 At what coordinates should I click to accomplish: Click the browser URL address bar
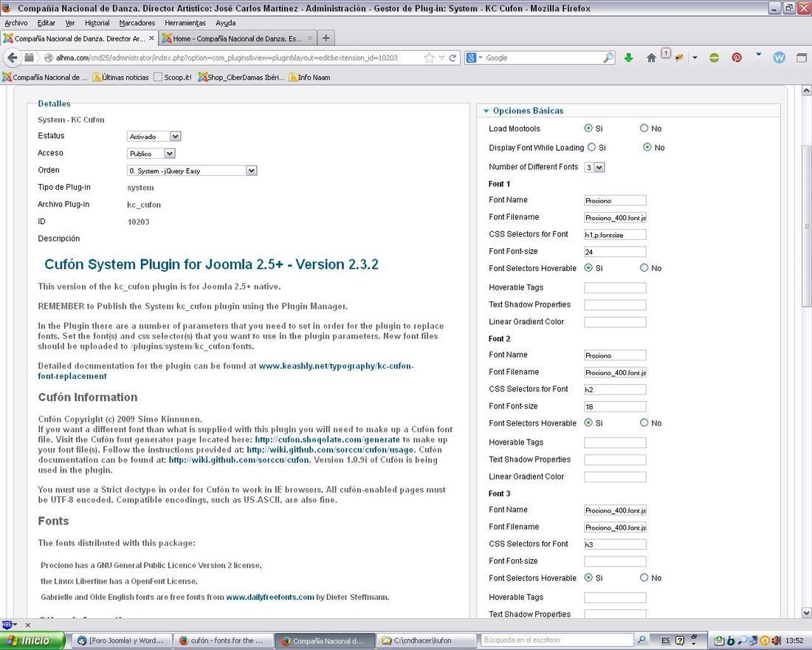pos(238,58)
